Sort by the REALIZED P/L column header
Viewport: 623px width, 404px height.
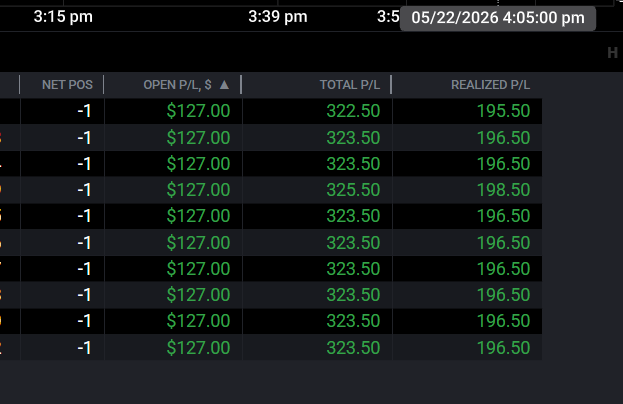pos(490,85)
